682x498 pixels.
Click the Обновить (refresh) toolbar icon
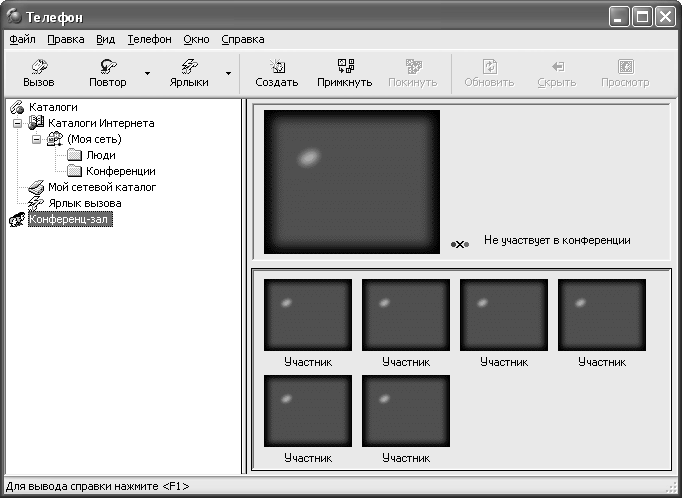[x=490, y=67]
